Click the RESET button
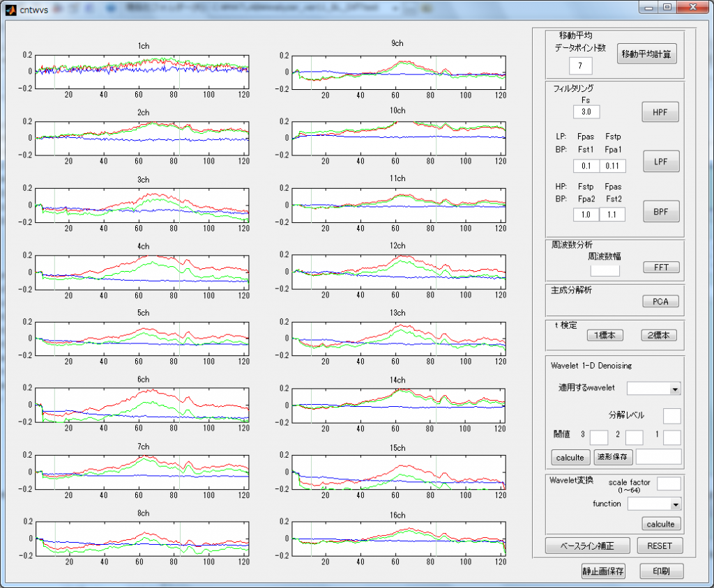The width and height of the screenshot is (714, 588). point(660,546)
